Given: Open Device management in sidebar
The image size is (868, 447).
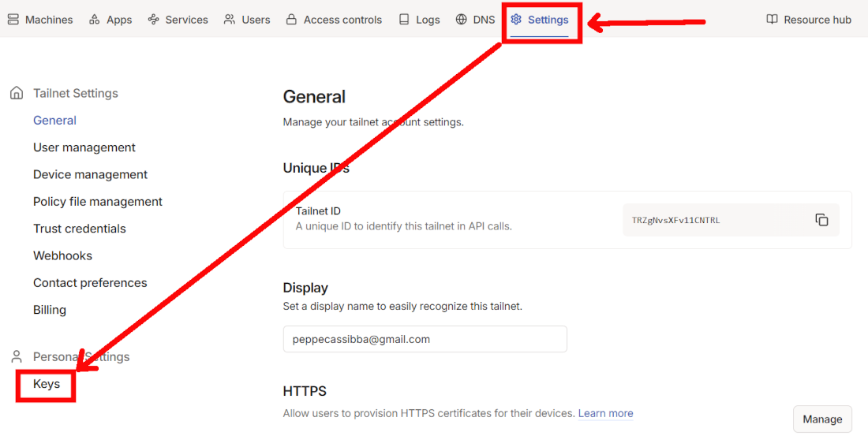Looking at the screenshot, I should tap(90, 174).
